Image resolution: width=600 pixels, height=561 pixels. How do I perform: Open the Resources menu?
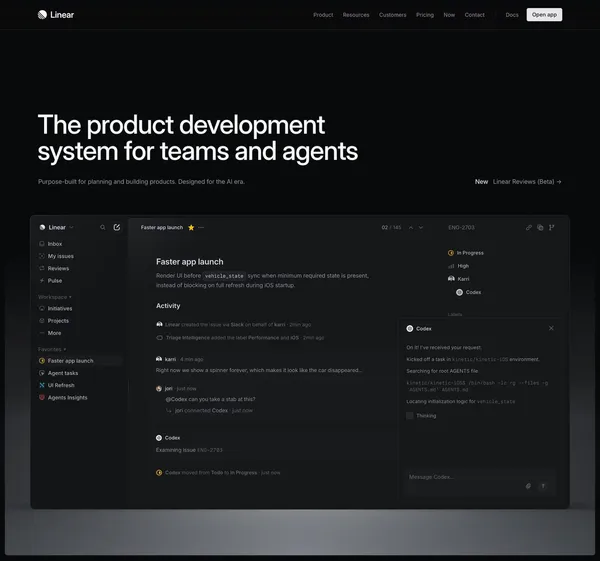[356, 15]
